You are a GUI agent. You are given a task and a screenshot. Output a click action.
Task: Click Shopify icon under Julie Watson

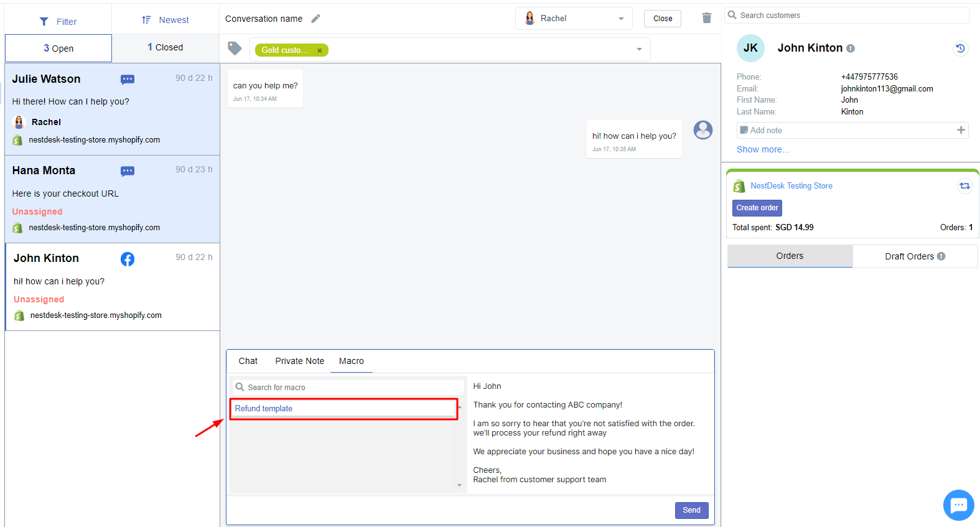click(17, 140)
